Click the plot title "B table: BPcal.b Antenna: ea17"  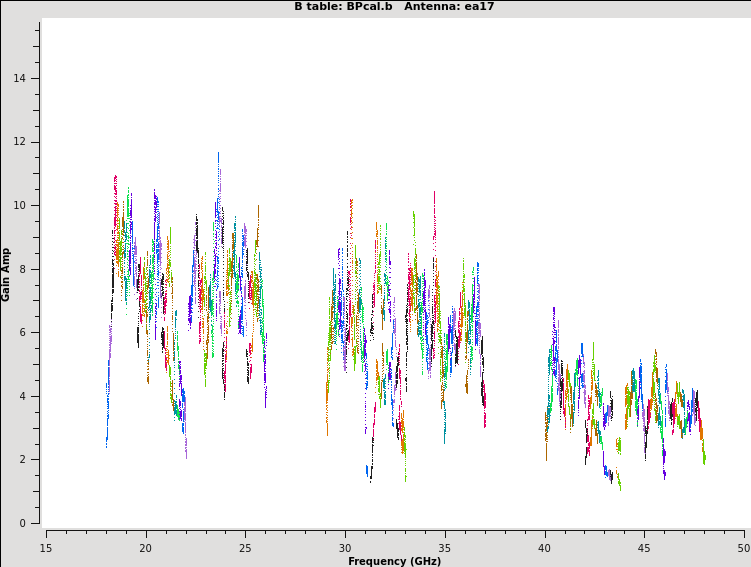point(393,7)
